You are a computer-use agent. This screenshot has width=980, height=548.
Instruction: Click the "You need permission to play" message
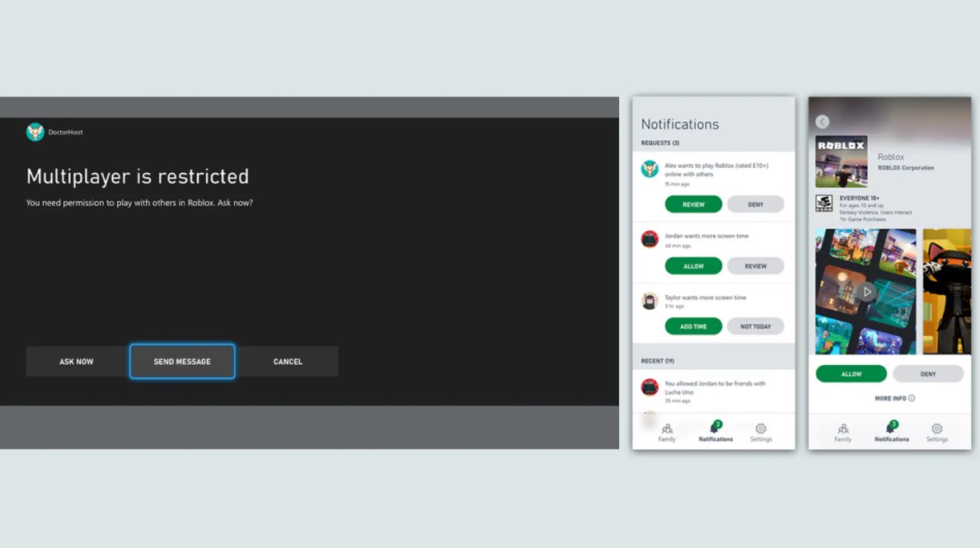139,203
